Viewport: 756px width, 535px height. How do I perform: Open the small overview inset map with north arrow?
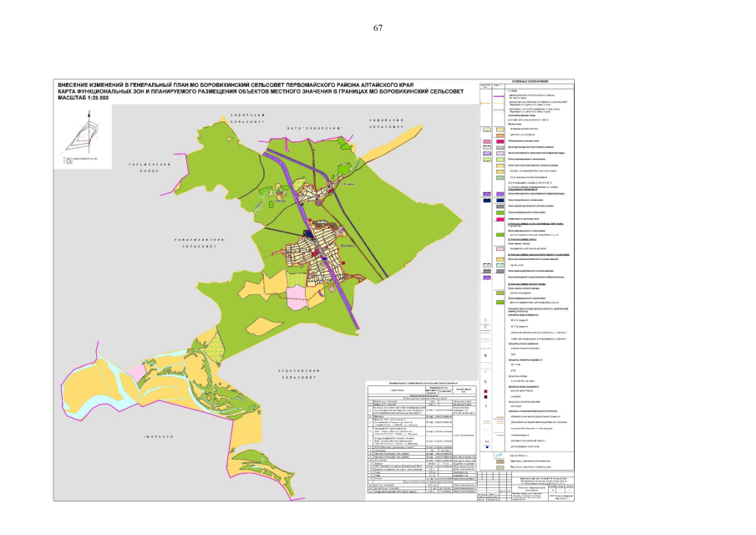coord(83,136)
